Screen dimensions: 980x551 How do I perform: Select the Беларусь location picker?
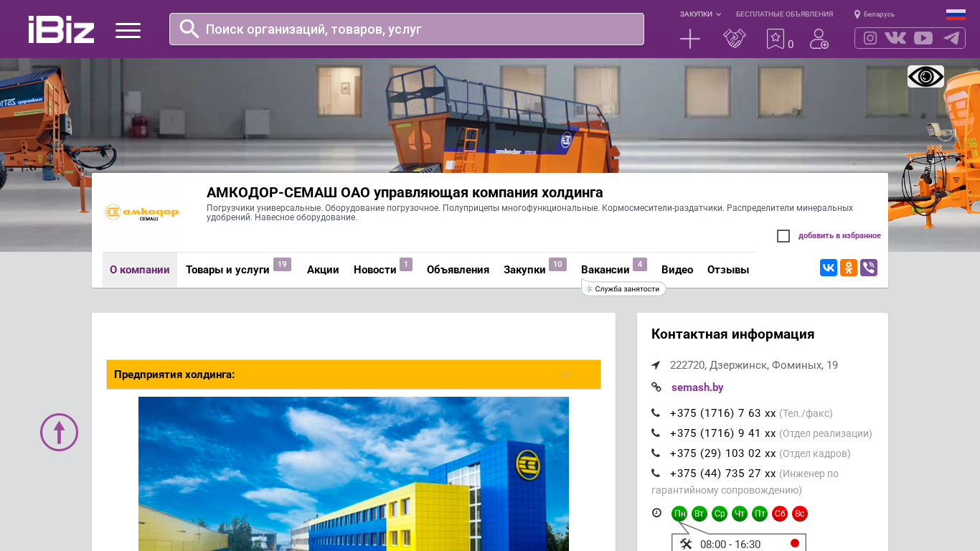[x=875, y=14]
